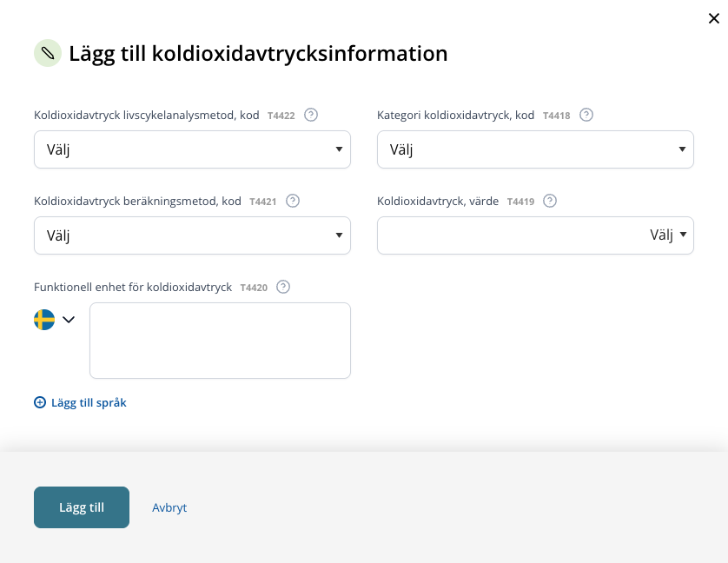Click the green pencil edit icon
Image resolution: width=728 pixels, height=563 pixels.
point(48,53)
